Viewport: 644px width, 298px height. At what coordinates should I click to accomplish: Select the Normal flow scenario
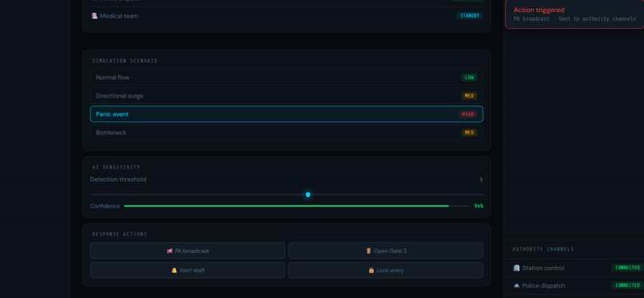click(x=286, y=77)
